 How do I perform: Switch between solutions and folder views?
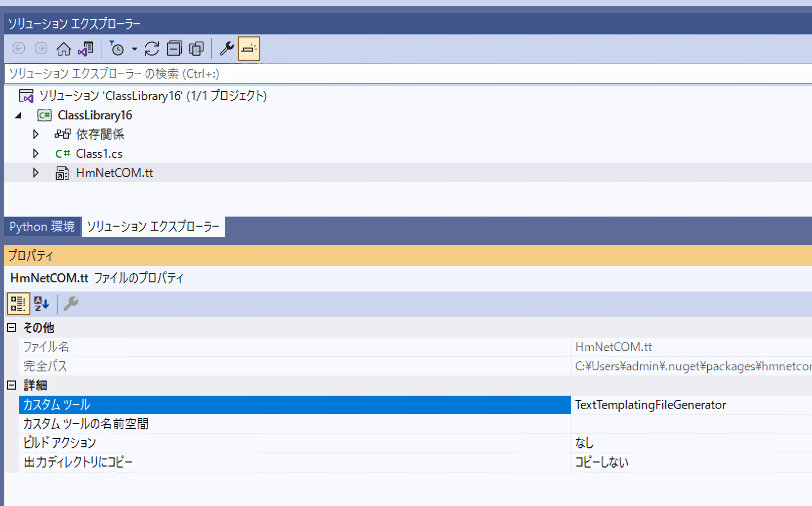tap(86, 49)
